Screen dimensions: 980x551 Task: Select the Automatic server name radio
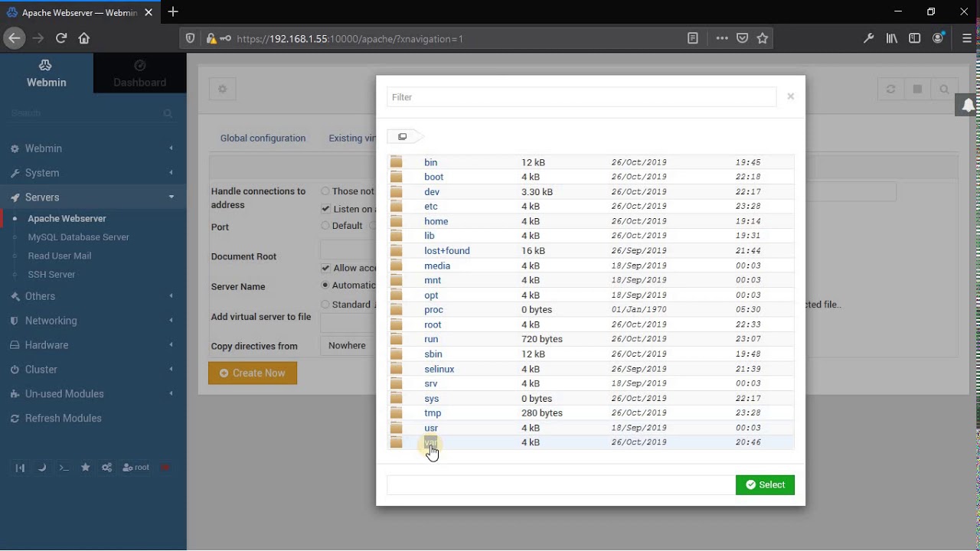coord(325,285)
